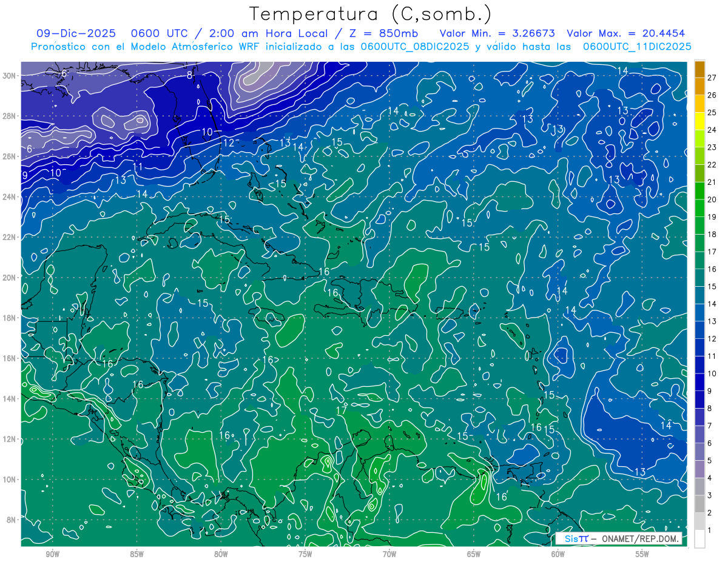Click the colorbar tick label '20'
Image resolution: width=728 pixels, height=562 pixels.
(712, 199)
